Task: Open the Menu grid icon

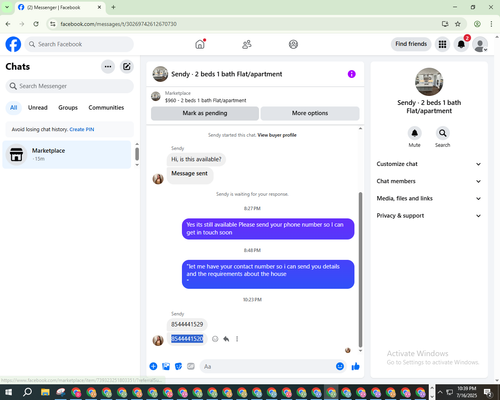Action: coord(442,44)
